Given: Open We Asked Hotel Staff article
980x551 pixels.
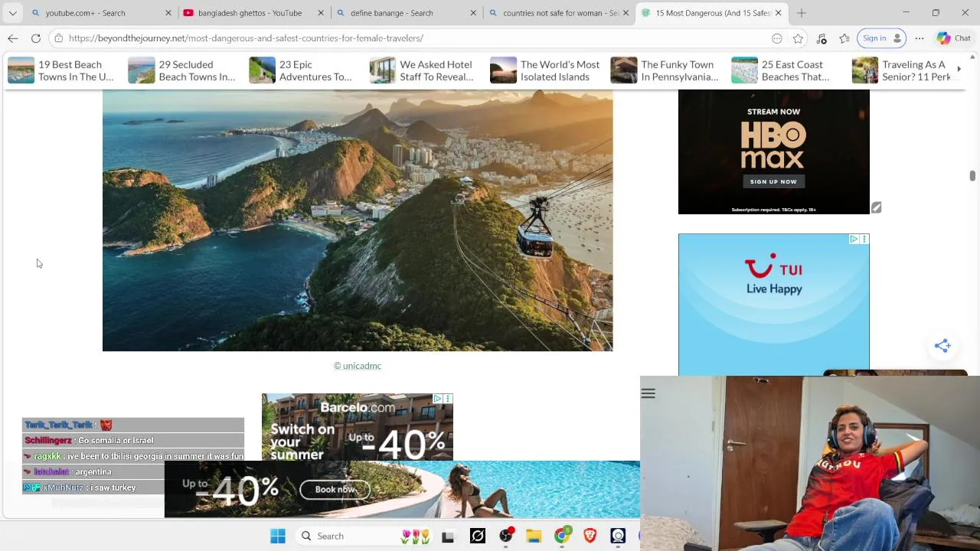Looking at the screenshot, I should pyautogui.click(x=423, y=70).
